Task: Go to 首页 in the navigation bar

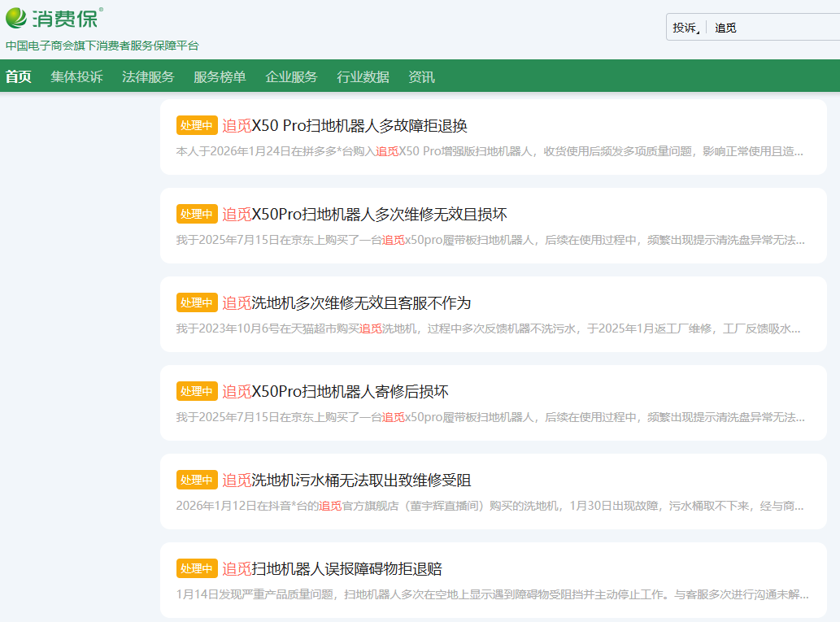Action: [x=19, y=77]
